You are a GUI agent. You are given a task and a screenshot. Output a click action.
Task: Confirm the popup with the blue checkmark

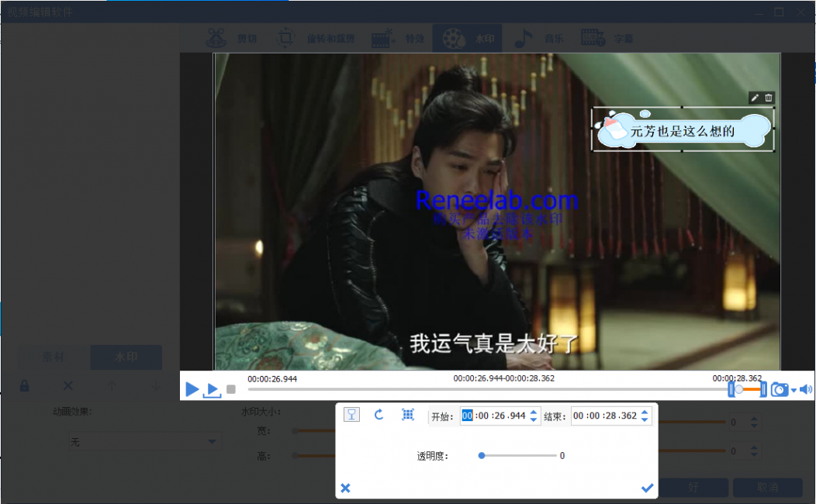[647, 488]
